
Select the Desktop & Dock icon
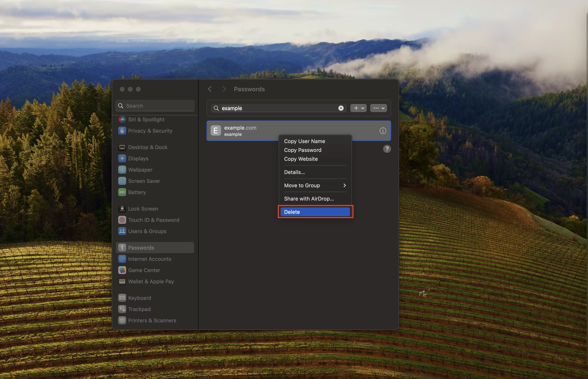122,147
